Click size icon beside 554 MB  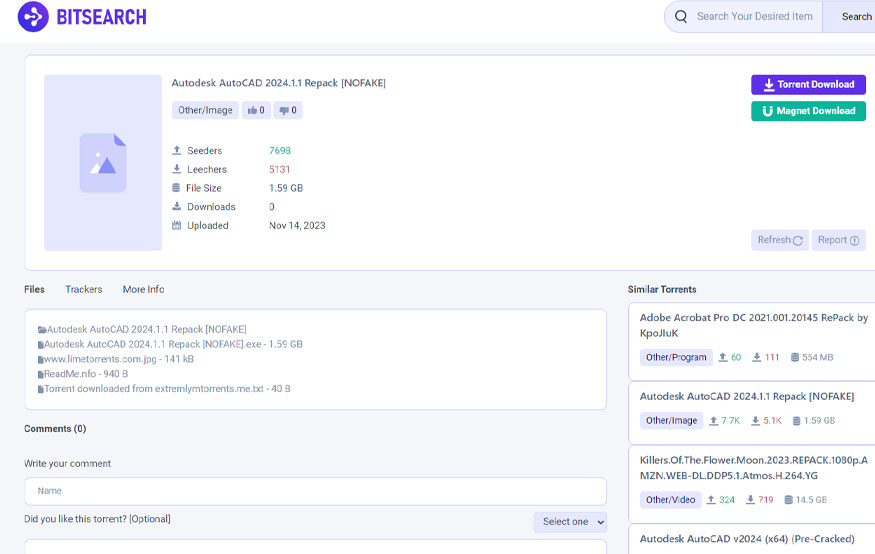tap(795, 357)
